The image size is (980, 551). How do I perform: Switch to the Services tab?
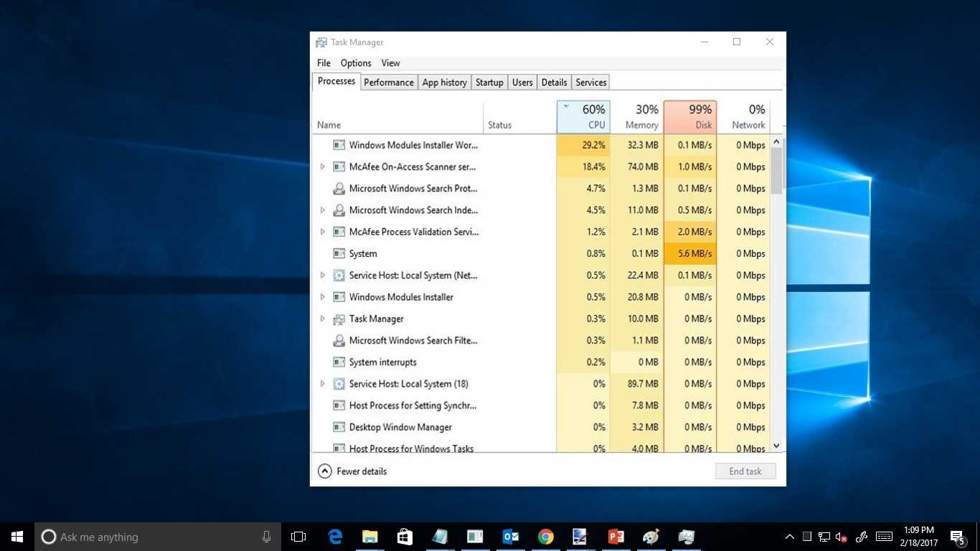591,83
